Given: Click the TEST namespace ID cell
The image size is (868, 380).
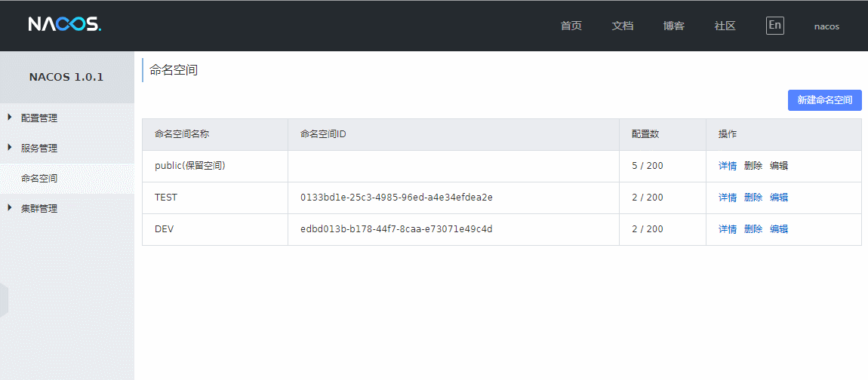Looking at the screenshot, I should click(x=396, y=198).
